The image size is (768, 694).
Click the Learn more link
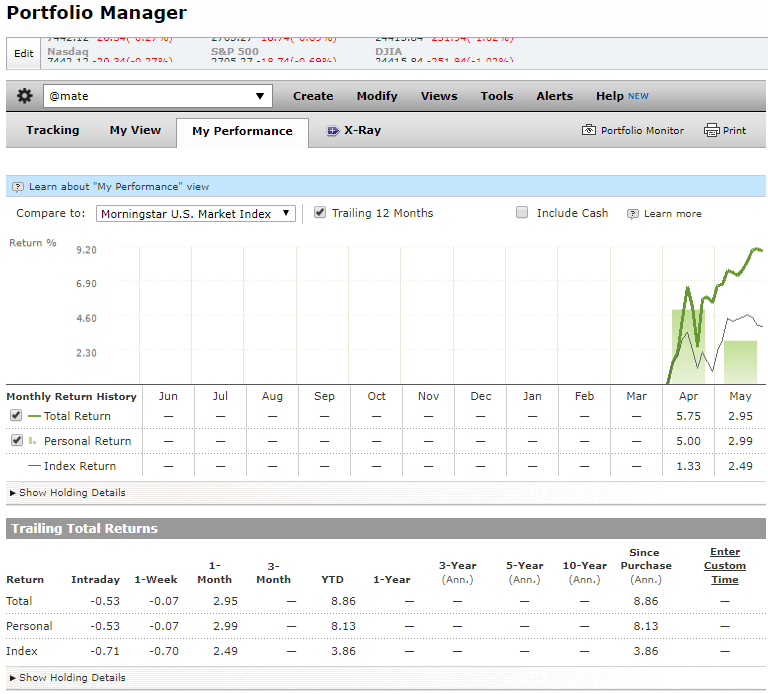[x=672, y=214]
